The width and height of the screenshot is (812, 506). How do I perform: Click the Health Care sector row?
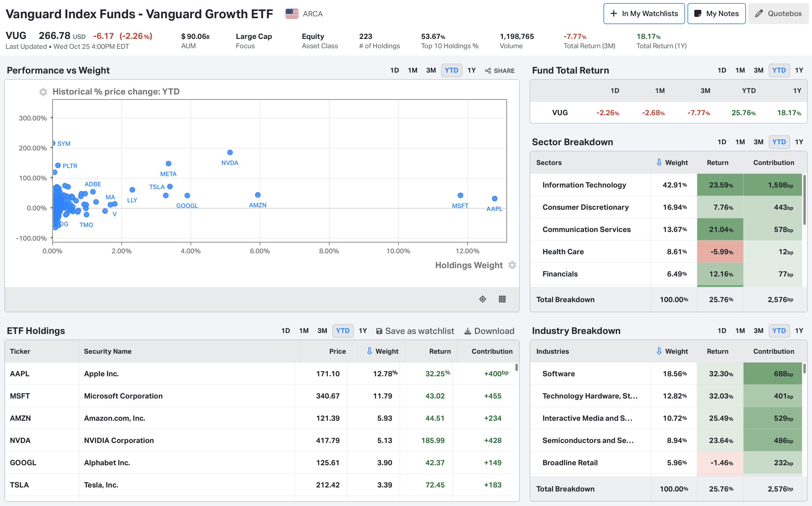(x=666, y=251)
